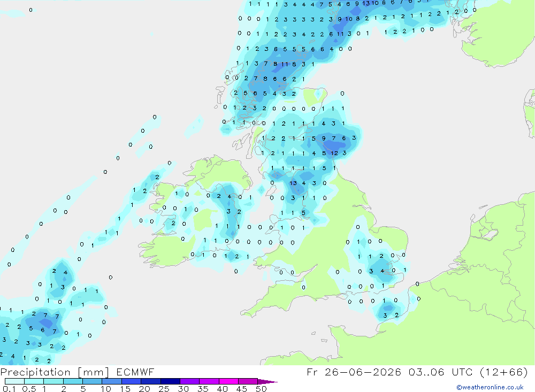
Task: Click the 10–15 mm legend color swatch
Action: point(112,381)
